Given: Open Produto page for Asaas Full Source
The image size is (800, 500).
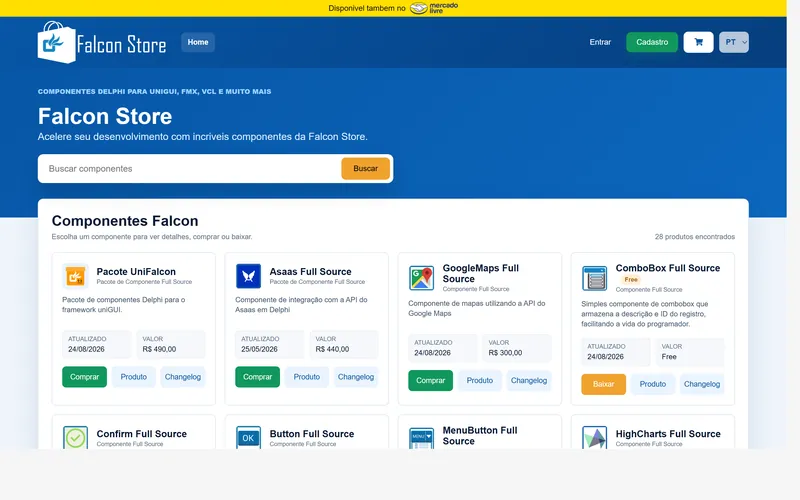Looking at the screenshot, I should tap(307, 377).
